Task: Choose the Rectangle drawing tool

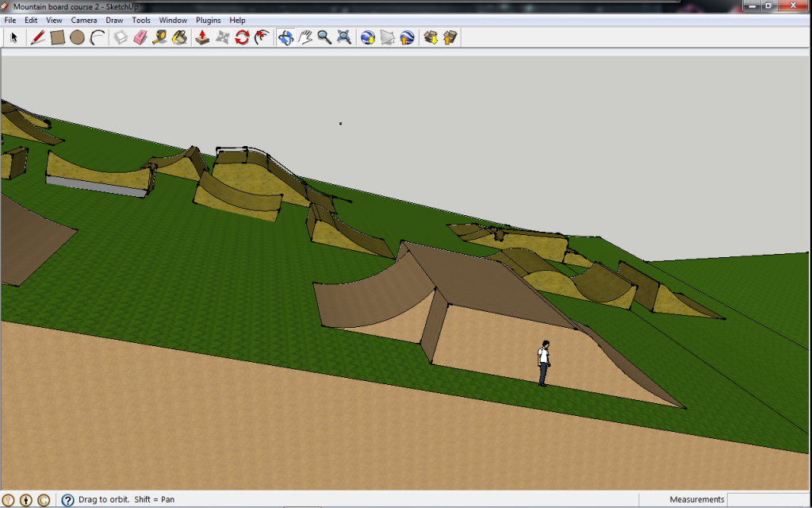Action: pyautogui.click(x=57, y=37)
